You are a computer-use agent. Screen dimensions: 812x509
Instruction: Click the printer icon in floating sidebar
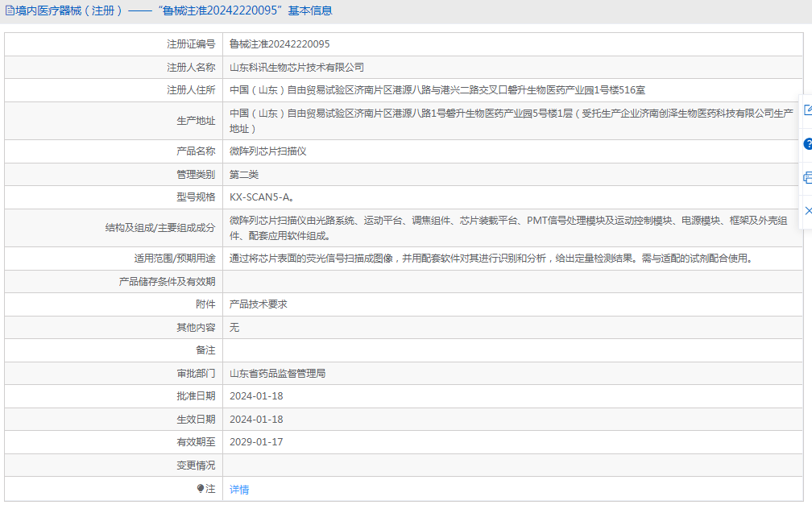click(808, 178)
